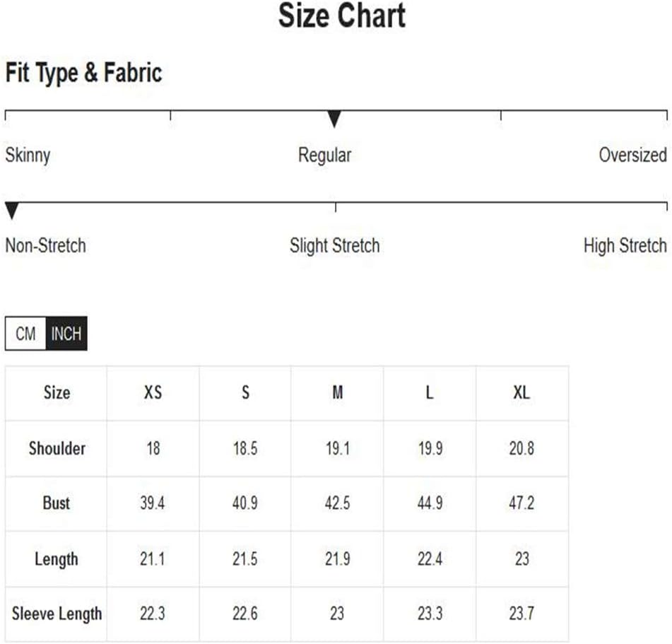Click the M size column header
The width and height of the screenshot is (672, 644).
click(x=338, y=392)
